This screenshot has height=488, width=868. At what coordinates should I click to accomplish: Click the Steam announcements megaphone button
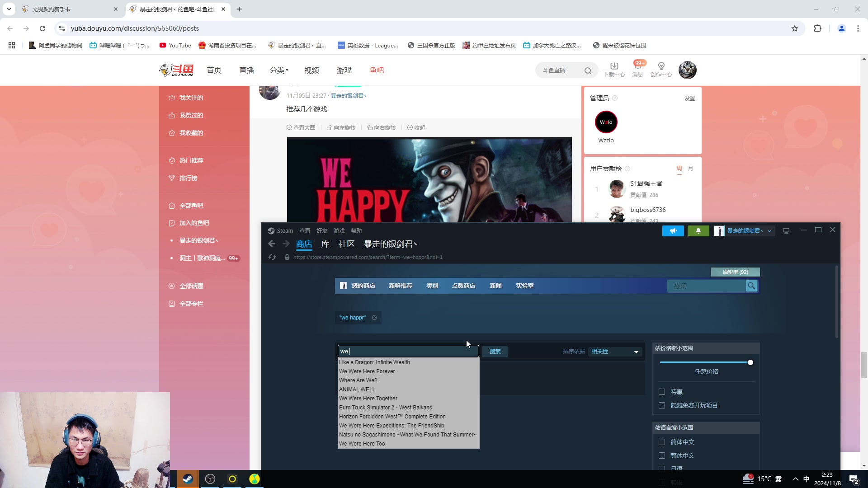point(673,231)
